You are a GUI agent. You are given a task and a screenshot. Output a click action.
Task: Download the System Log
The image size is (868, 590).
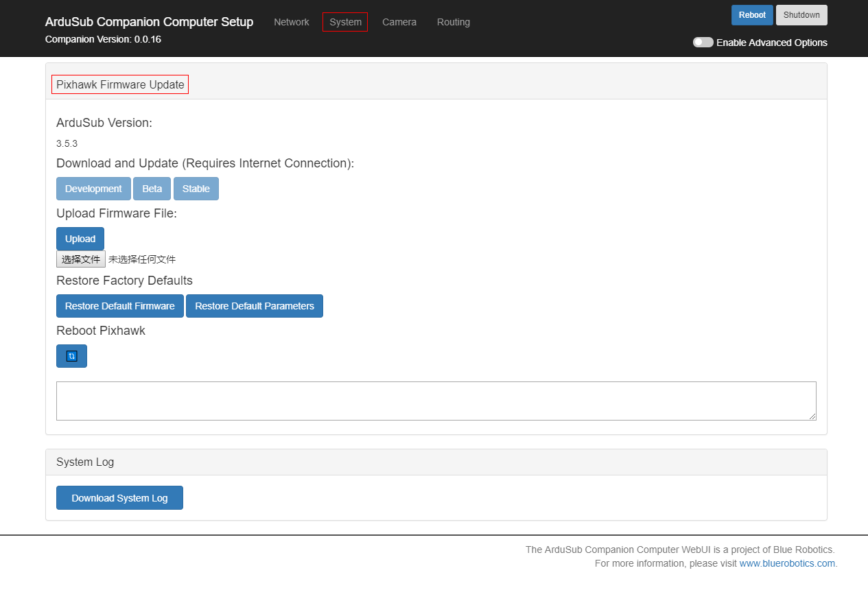[x=119, y=497]
